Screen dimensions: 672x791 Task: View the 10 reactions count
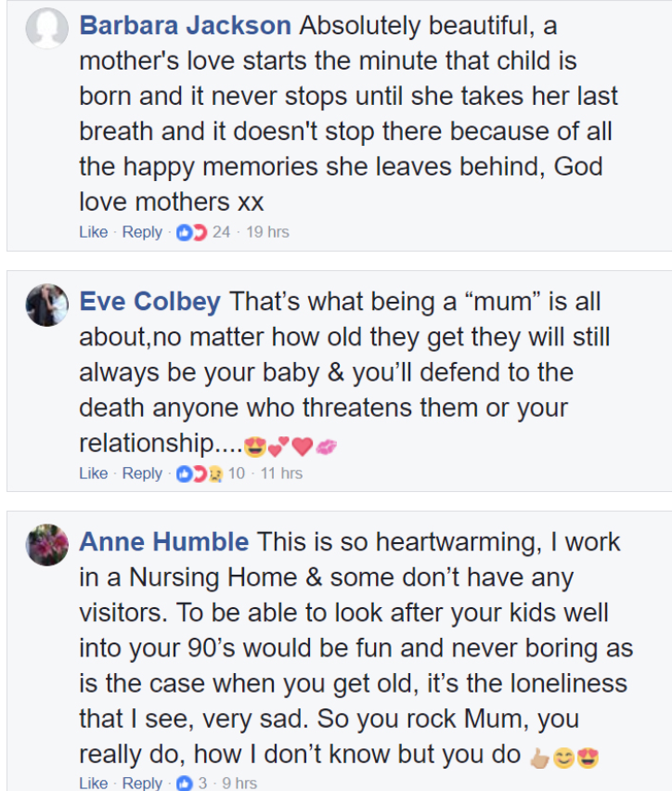[x=236, y=473]
